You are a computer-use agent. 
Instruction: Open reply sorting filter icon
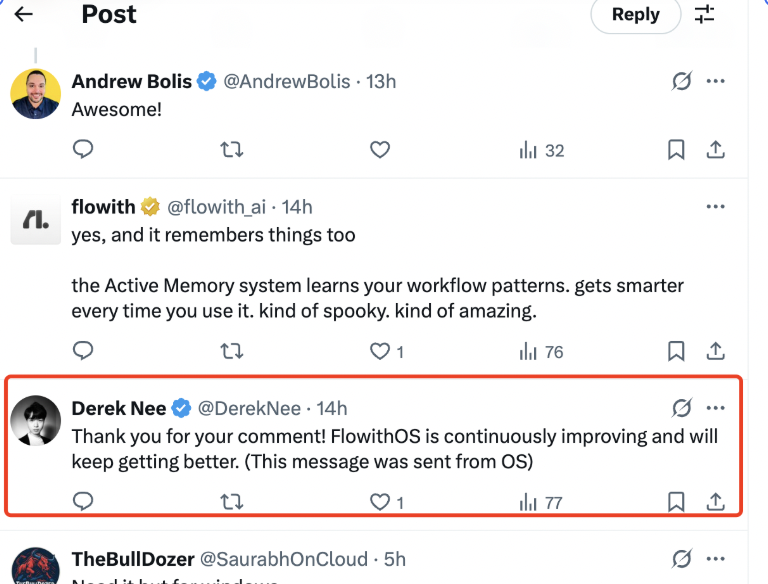(x=705, y=14)
